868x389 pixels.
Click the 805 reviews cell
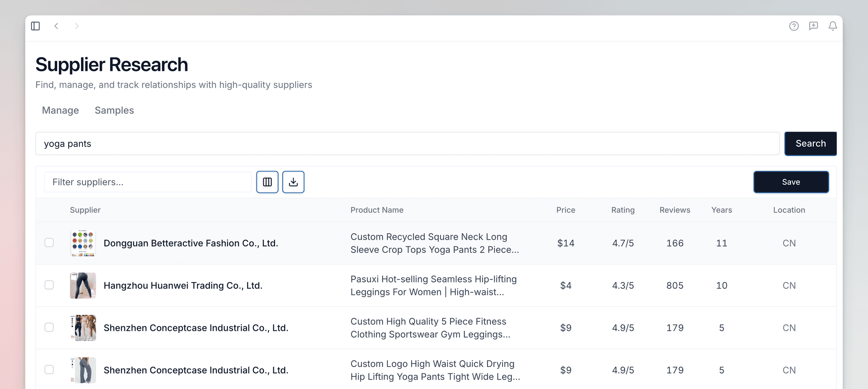(675, 285)
